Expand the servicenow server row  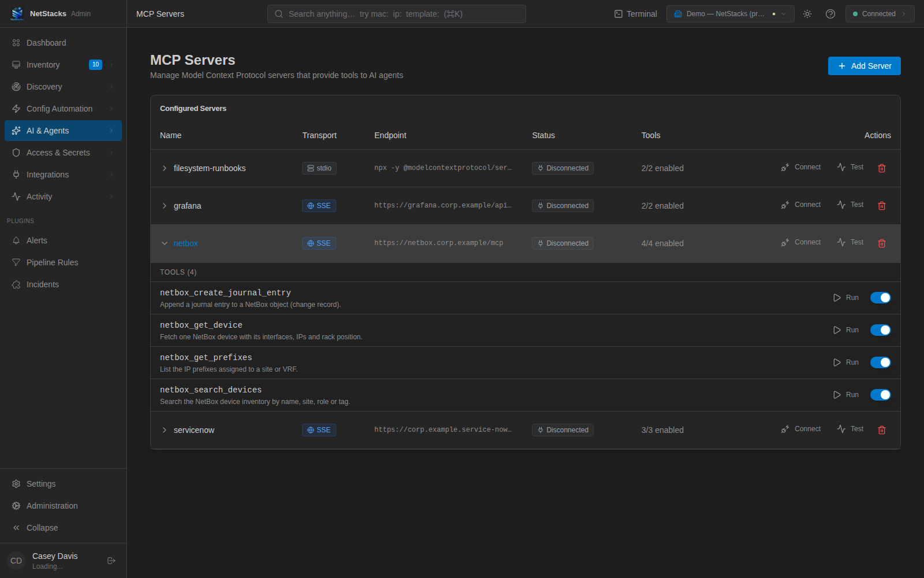tap(165, 430)
